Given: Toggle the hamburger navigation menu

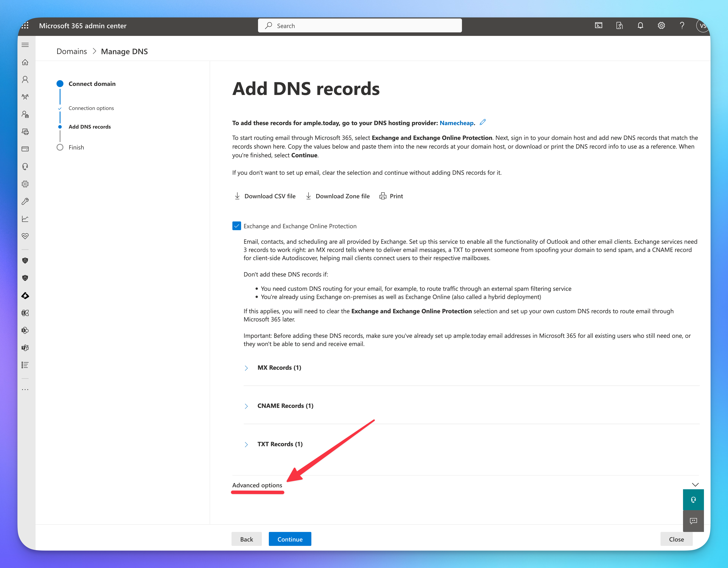Looking at the screenshot, I should [25, 45].
